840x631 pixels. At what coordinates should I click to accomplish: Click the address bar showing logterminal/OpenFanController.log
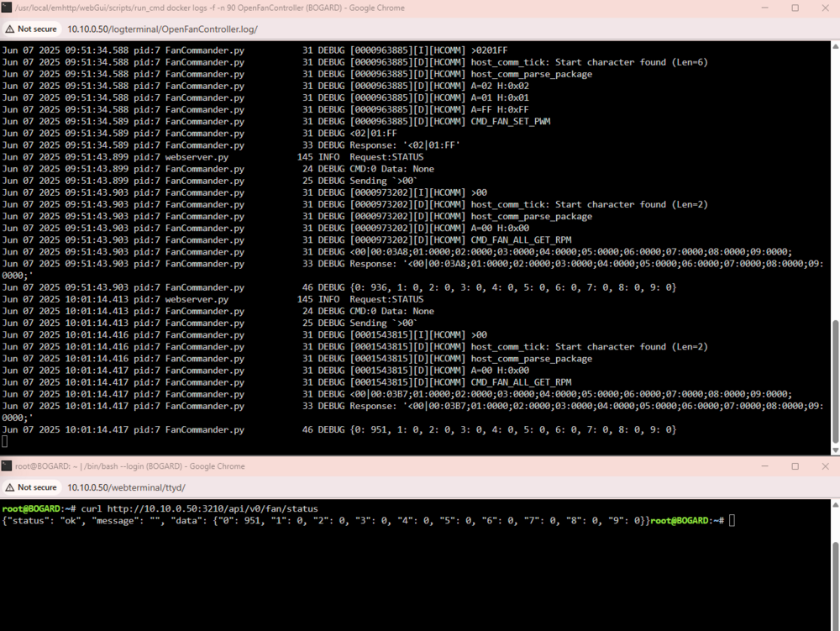click(162, 29)
